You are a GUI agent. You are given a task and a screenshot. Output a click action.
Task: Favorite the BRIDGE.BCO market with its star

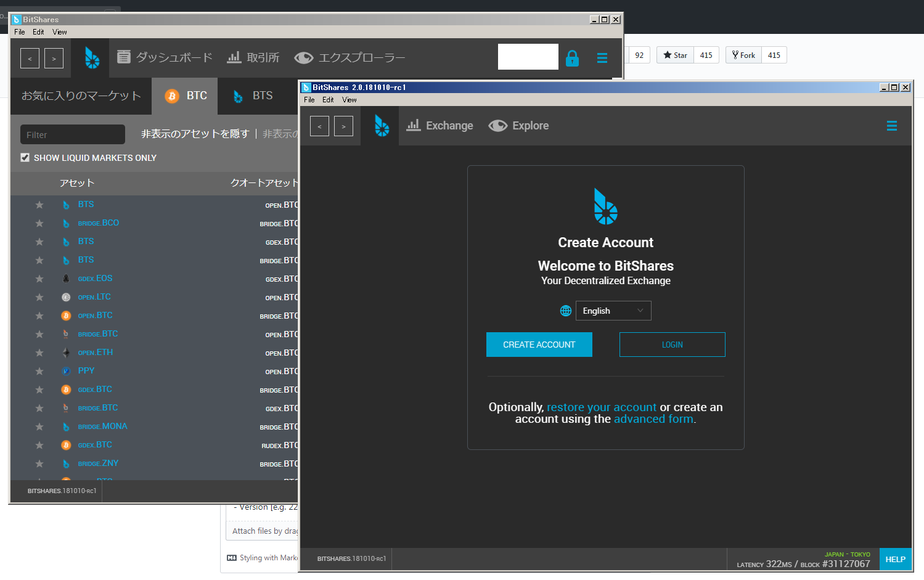pyautogui.click(x=39, y=223)
